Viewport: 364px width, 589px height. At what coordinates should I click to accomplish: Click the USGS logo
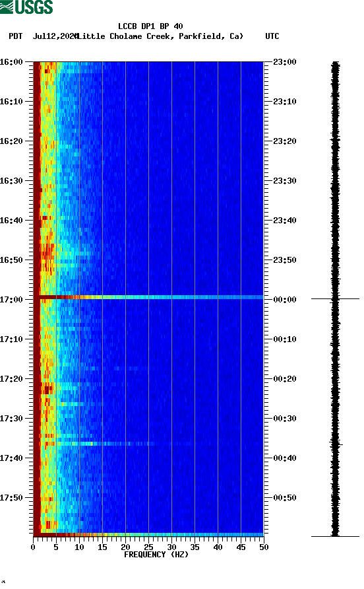click(x=26, y=7)
